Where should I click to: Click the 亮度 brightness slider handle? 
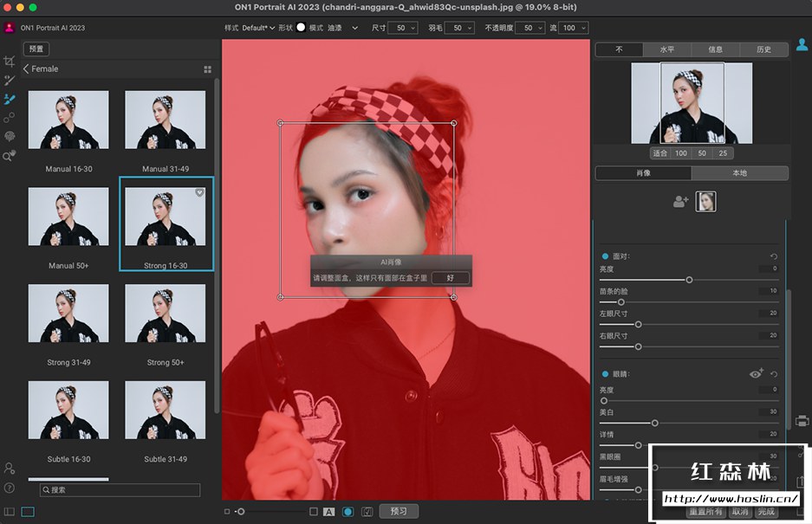click(x=690, y=280)
